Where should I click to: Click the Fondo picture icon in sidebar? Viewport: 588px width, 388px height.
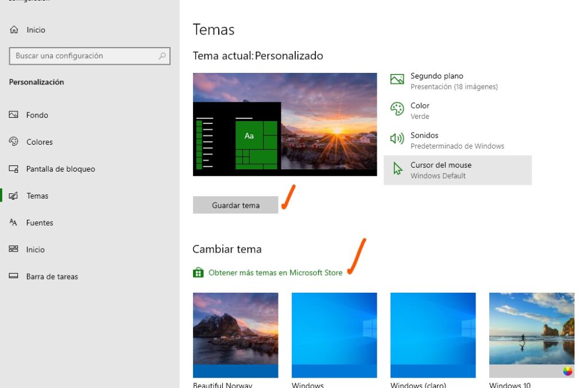[14, 115]
